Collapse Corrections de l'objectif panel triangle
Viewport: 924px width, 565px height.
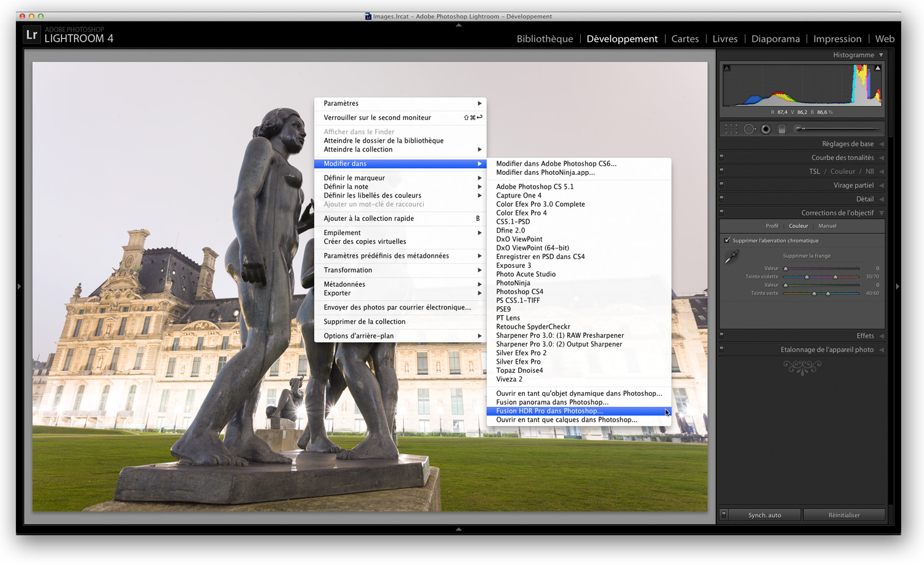881,213
